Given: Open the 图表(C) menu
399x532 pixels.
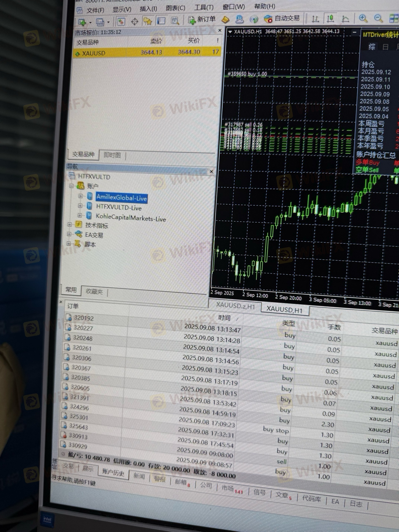Looking at the screenshot, I should tap(175, 8).
